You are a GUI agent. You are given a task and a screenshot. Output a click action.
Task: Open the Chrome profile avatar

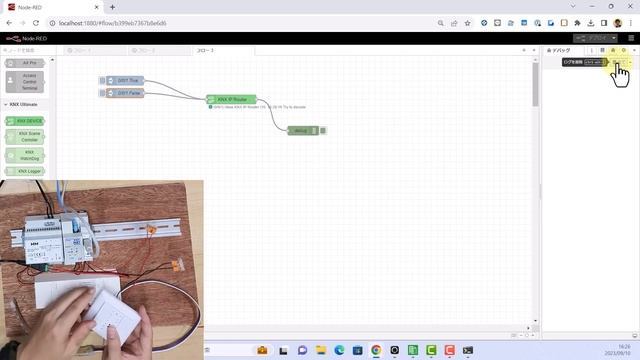(618, 23)
